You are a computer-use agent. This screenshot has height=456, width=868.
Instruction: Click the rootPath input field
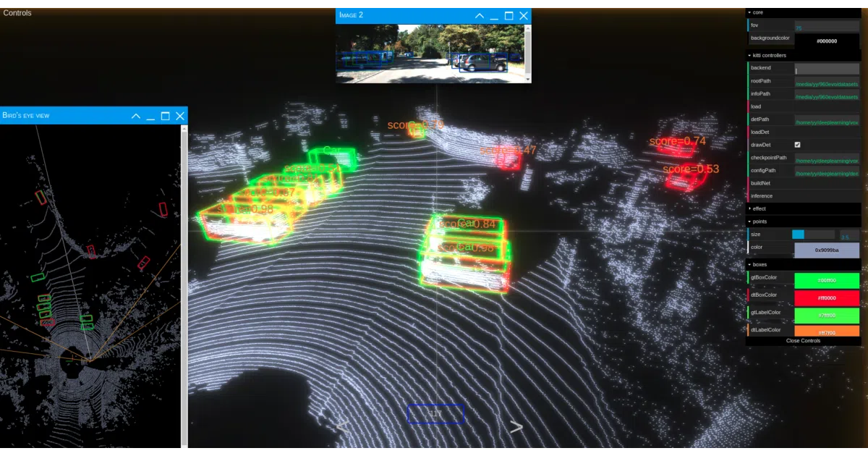[x=827, y=83]
